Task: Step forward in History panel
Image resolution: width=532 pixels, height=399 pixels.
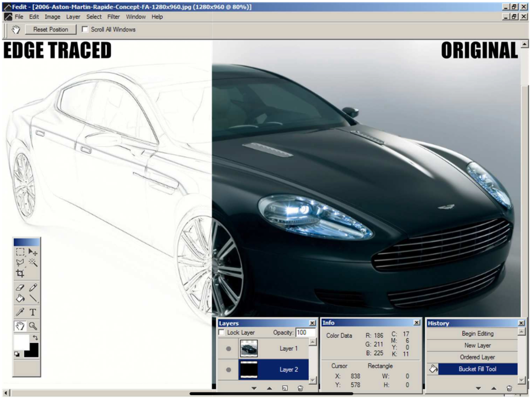Action: click(x=478, y=388)
